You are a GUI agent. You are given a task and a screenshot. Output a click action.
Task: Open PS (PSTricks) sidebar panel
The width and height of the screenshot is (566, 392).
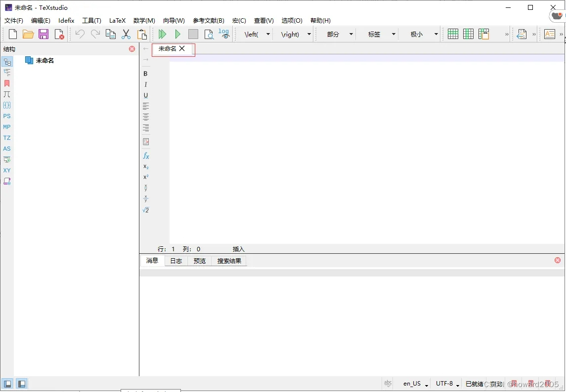[x=7, y=116]
